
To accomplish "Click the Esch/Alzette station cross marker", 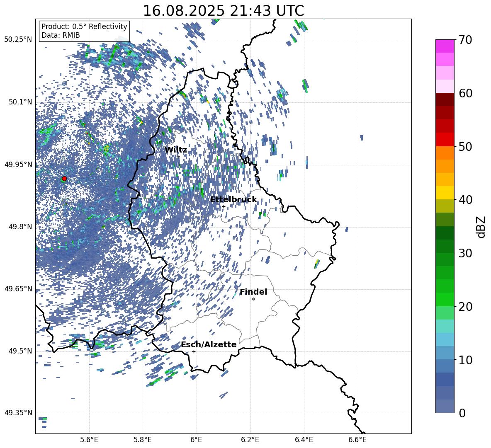I will 194,351.
